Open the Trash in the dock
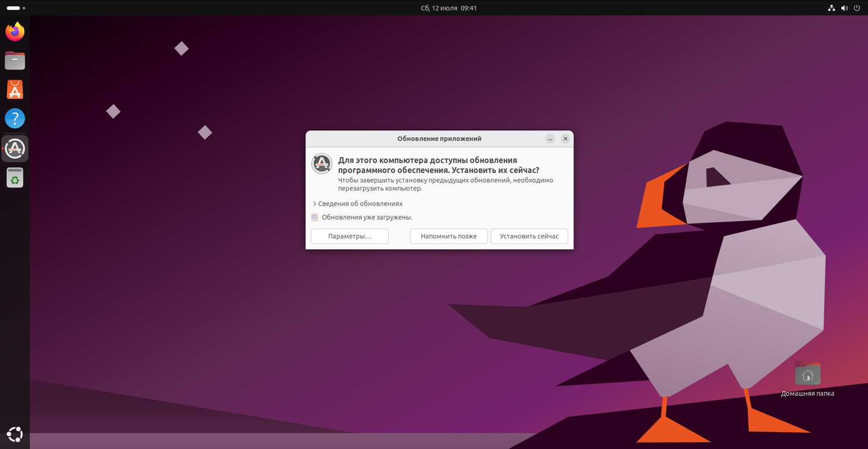The image size is (868, 449). 15,178
